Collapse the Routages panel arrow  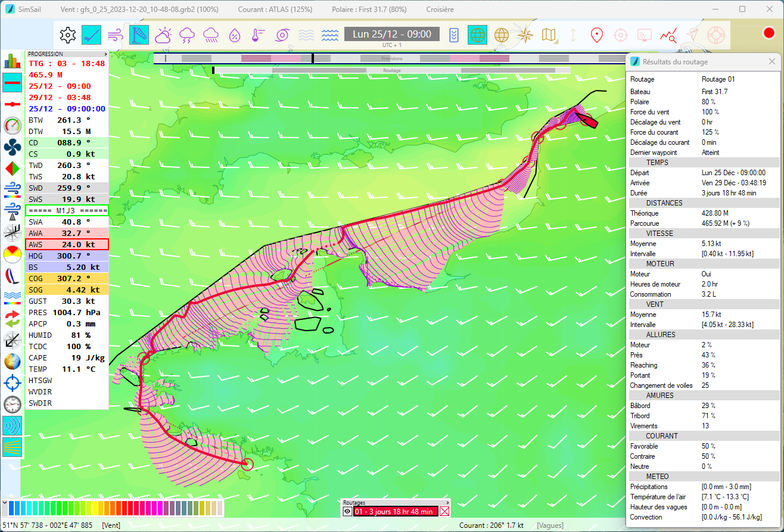(x=447, y=503)
